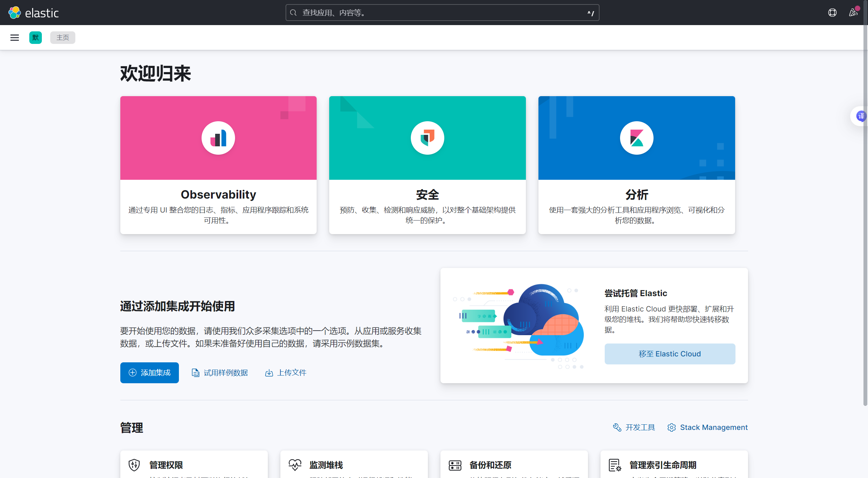Image resolution: width=868 pixels, height=478 pixels.
Task: Open the hamburger navigation menu
Action: click(15, 38)
